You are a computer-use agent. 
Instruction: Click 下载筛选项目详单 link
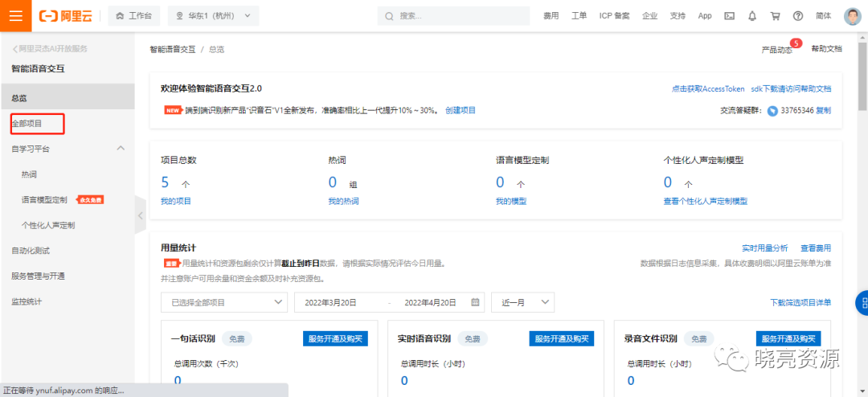pyautogui.click(x=800, y=303)
